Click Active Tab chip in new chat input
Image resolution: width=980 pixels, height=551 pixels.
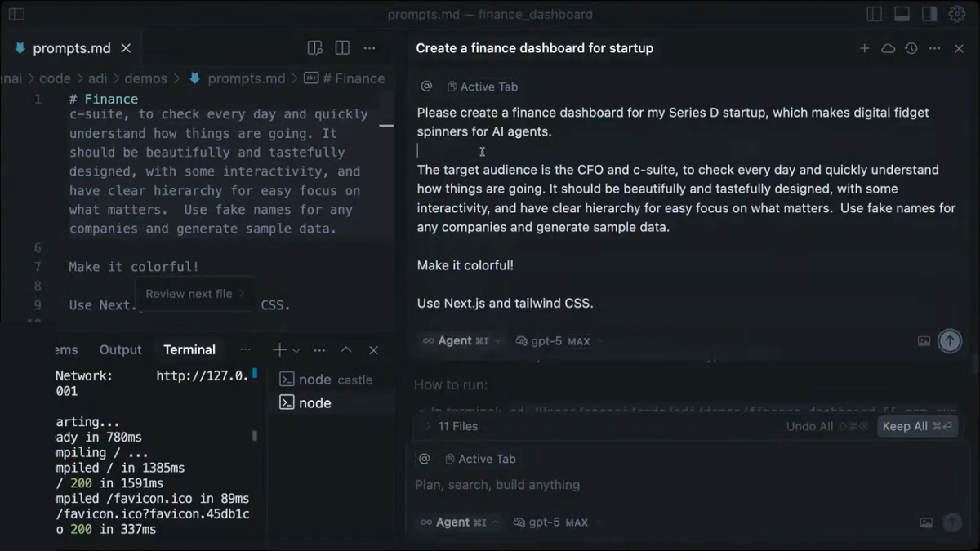[x=481, y=459]
